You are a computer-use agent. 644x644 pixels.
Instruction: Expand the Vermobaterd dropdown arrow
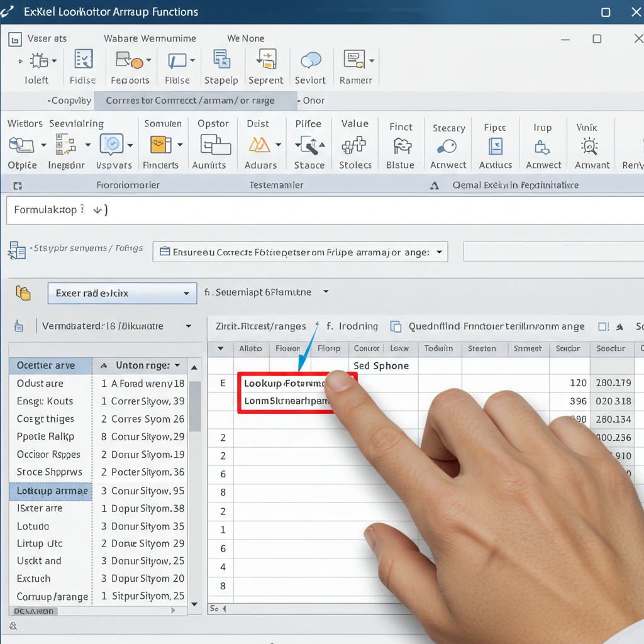tap(189, 326)
